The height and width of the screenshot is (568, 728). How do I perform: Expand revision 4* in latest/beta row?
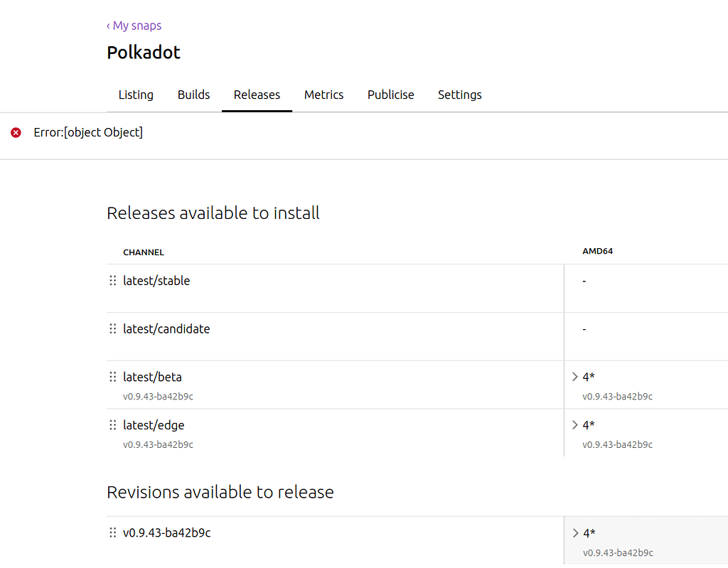(x=575, y=377)
